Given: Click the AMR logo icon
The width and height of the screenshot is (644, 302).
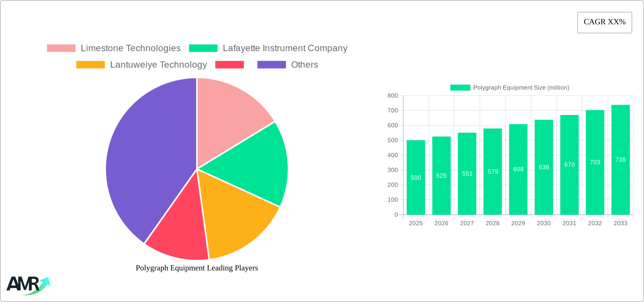Looking at the screenshot, I should pos(28,285).
